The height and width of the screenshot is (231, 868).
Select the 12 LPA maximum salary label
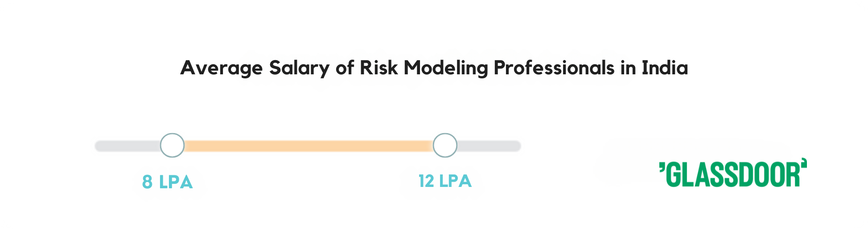[445, 181]
